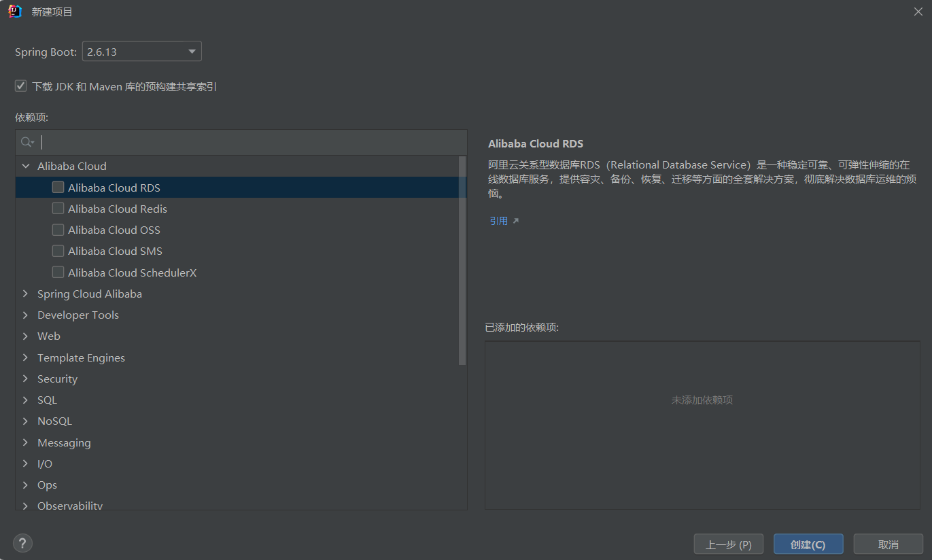
Task: Expand the Messaging group
Action: coord(26,442)
